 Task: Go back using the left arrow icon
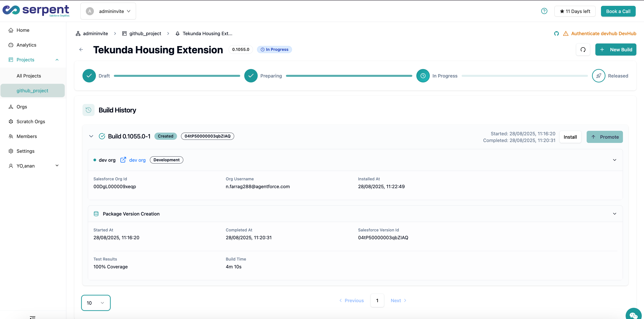81,50
